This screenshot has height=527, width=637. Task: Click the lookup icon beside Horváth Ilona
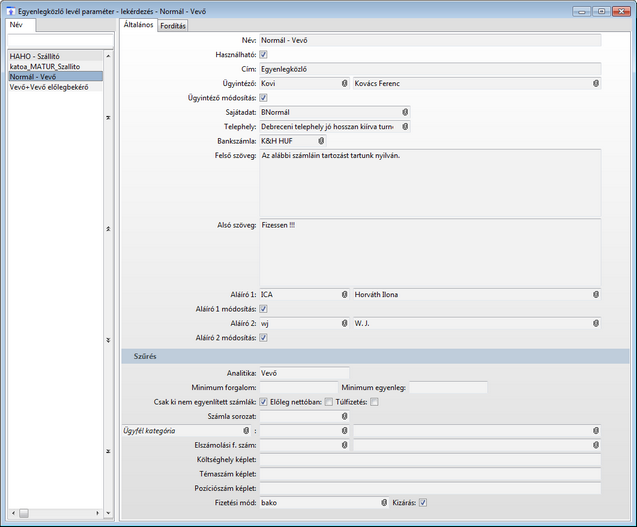[x=596, y=295]
